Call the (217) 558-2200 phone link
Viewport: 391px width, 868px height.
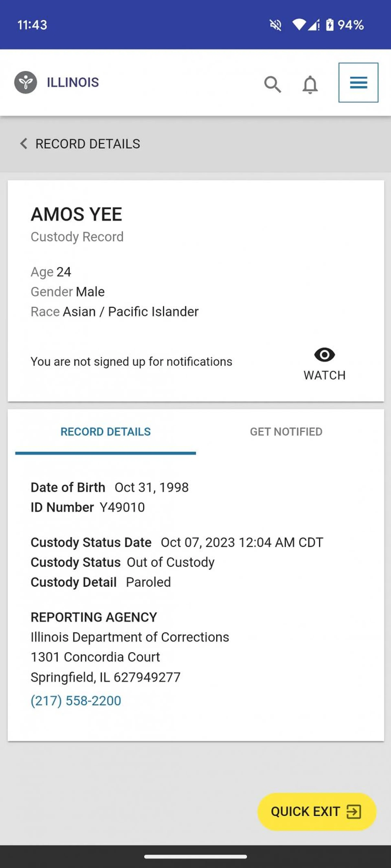click(x=76, y=701)
